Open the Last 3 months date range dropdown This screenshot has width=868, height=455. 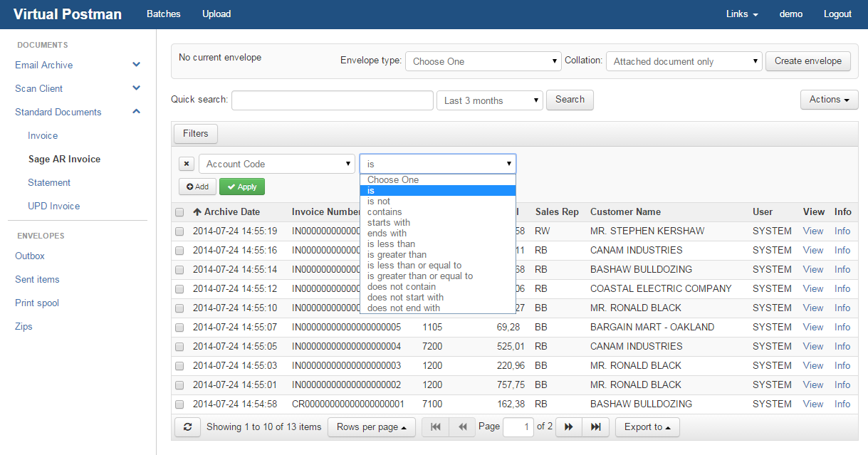click(489, 100)
